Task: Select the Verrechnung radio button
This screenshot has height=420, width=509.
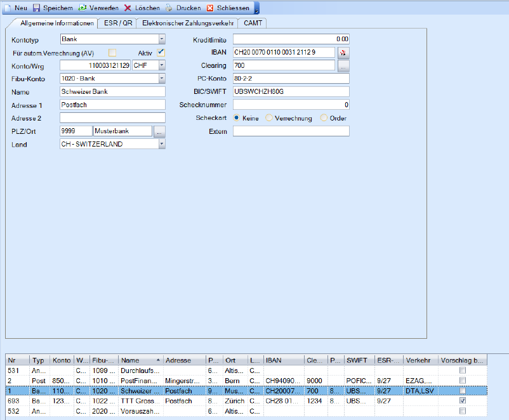Action: point(270,118)
